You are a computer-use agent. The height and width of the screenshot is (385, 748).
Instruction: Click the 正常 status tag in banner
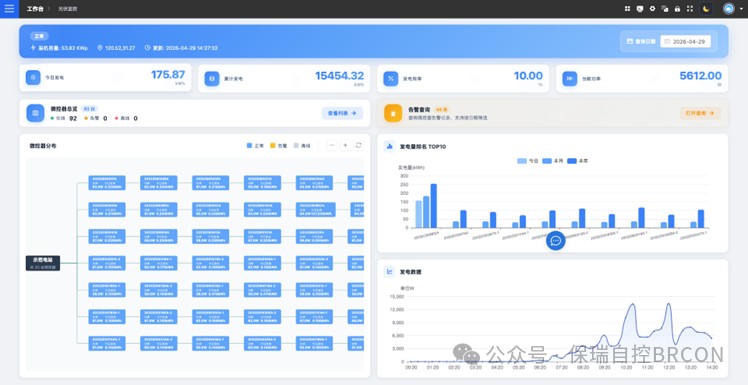39,36
